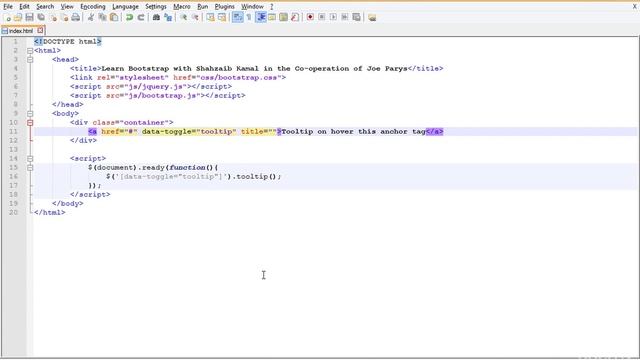
Task: Click line number 20 in the margin
Action: (13, 212)
